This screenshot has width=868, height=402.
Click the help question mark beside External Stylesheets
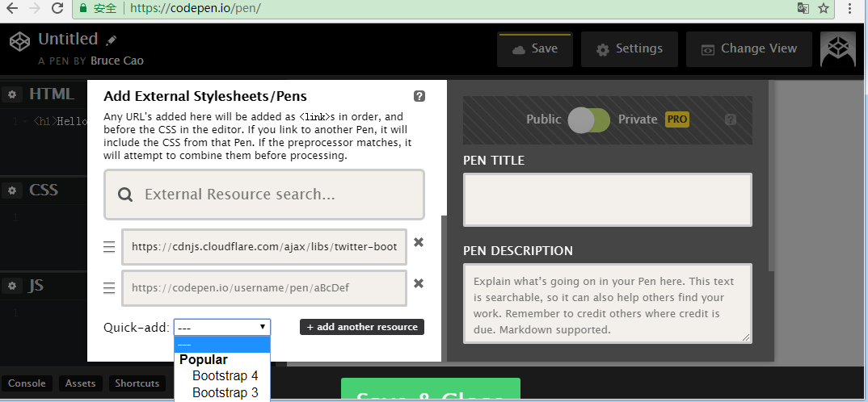(419, 96)
